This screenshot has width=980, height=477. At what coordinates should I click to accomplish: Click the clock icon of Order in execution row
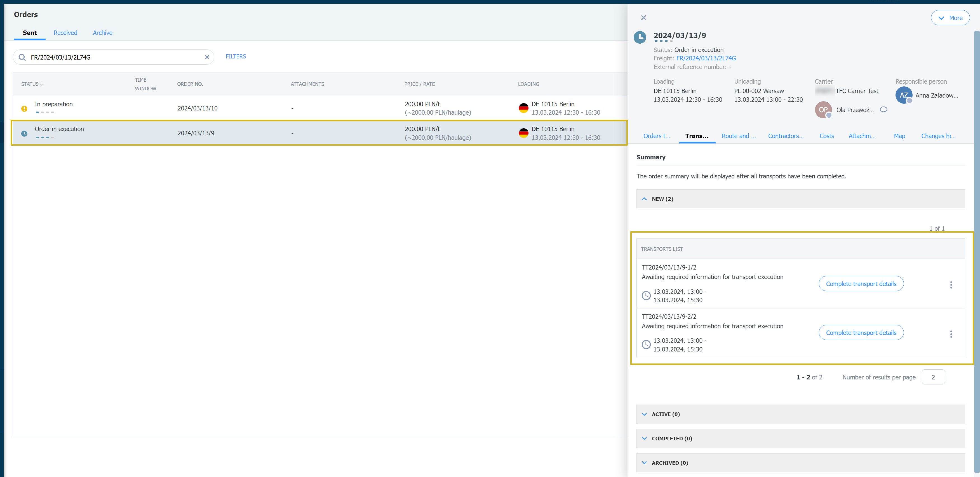click(x=24, y=133)
